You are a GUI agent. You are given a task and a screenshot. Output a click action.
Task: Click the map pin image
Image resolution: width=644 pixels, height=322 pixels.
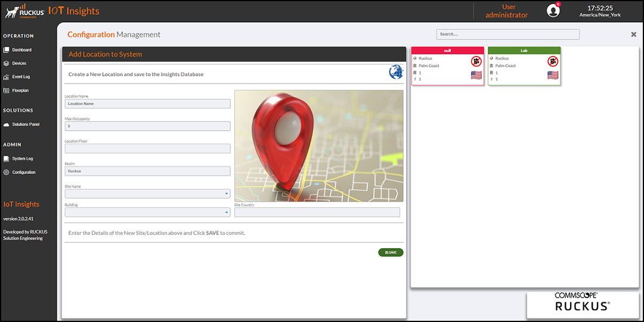[318, 146]
